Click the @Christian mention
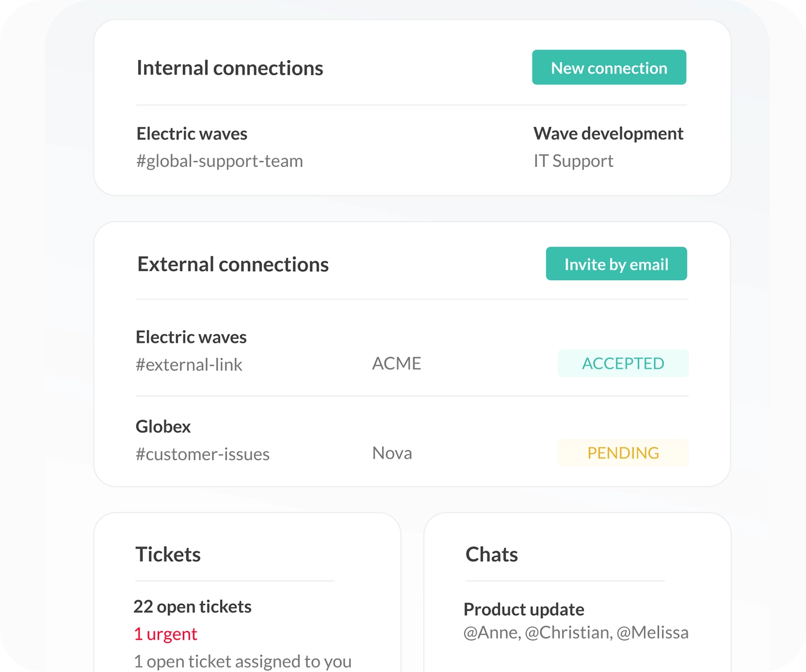The image size is (806, 672). tap(568, 633)
